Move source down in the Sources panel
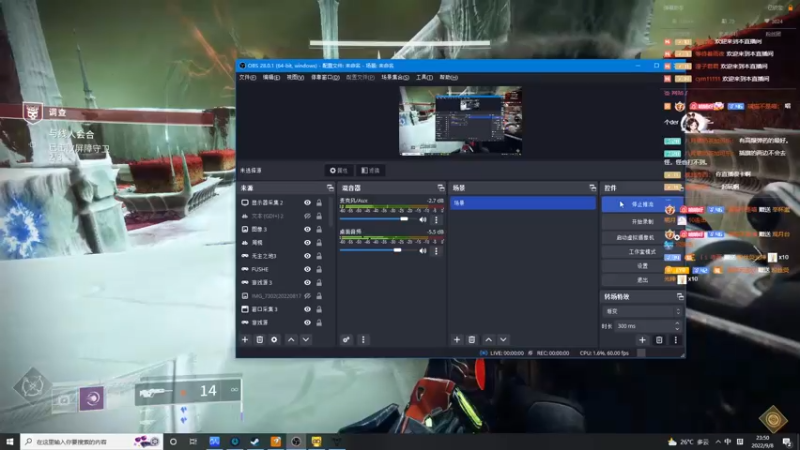 (x=306, y=340)
